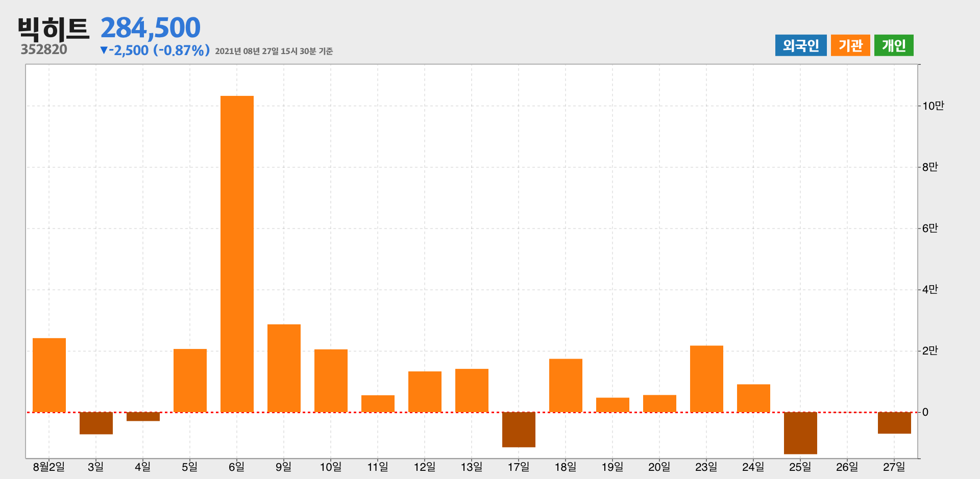Click the 27일 x-axis label
The image size is (980, 479).
point(894,467)
